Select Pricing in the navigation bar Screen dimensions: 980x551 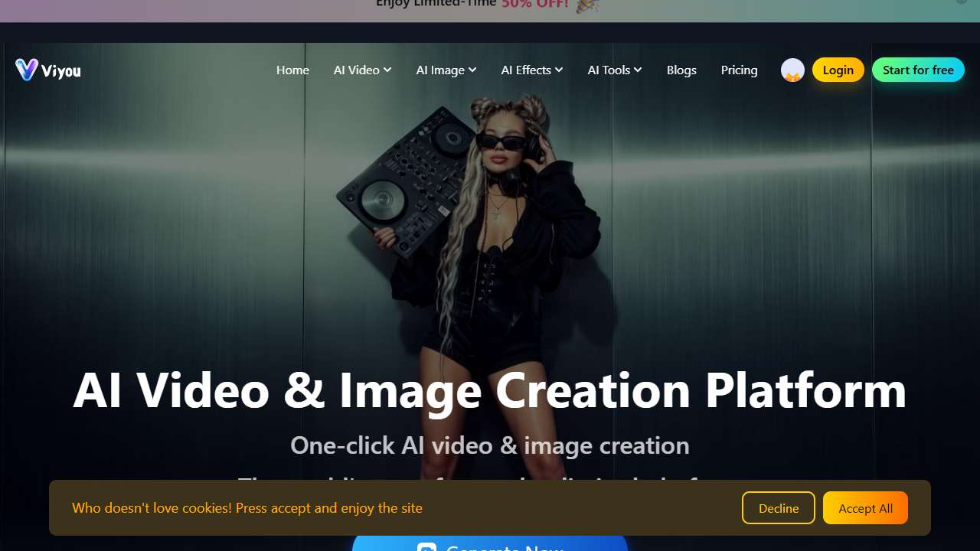coord(739,70)
